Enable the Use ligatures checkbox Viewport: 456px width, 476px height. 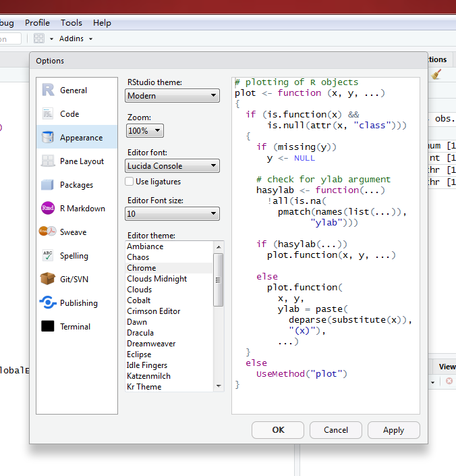coord(129,181)
